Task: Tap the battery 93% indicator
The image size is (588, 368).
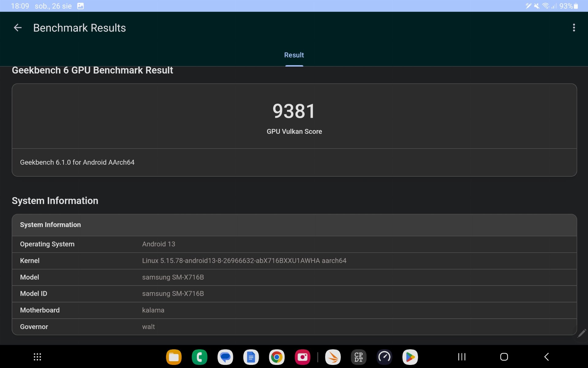Action: coord(568,6)
